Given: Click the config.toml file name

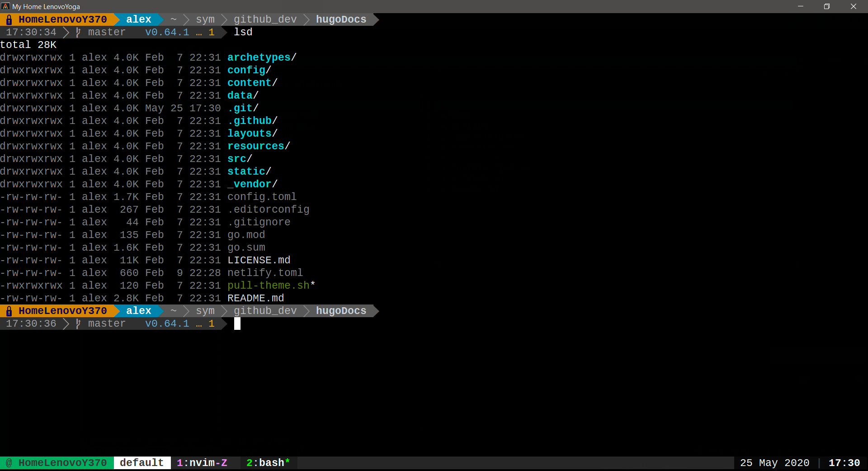Looking at the screenshot, I should click(262, 197).
